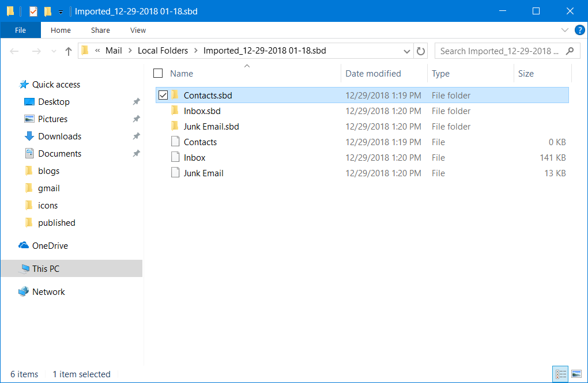
Task: Unpin Desktop using its pin icon
Action: [x=137, y=101]
